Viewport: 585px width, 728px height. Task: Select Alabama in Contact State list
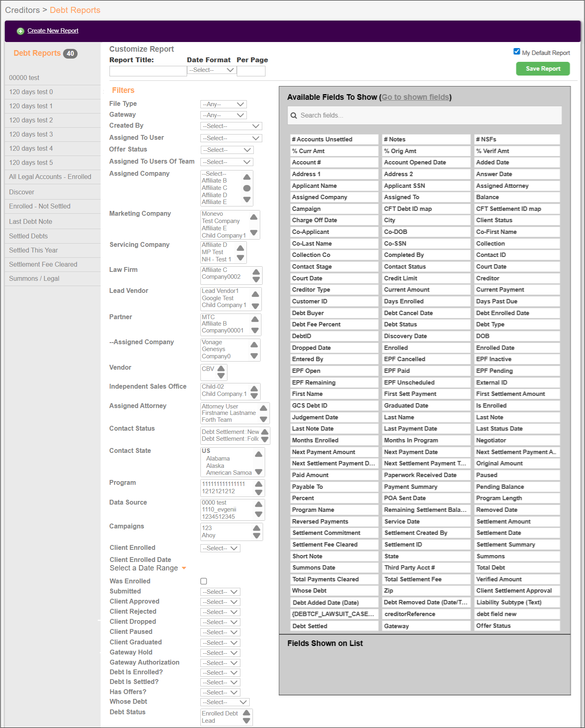218,459
